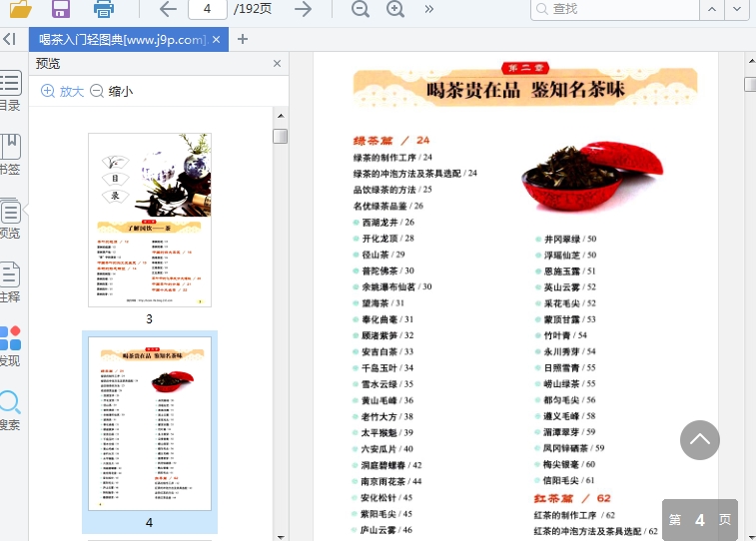Viewport: 756px width, 541px height.
Task: Click entry 六安瓜片 / 40
Action: 387,449
